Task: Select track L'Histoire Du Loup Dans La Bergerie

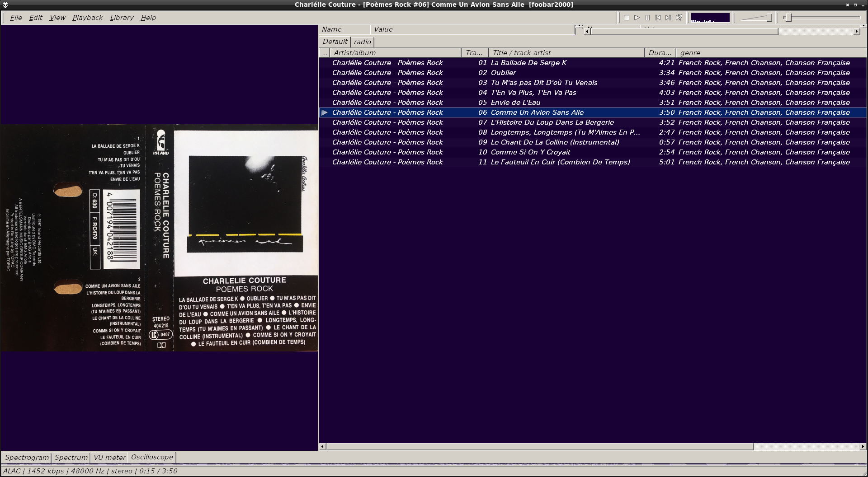Action: (x=593, y=122)
